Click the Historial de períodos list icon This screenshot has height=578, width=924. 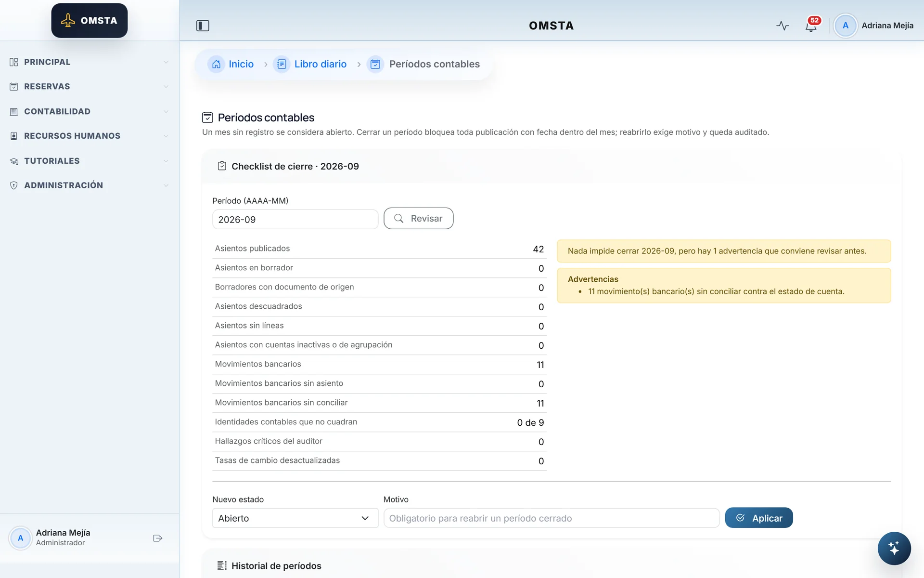point(222,565)
